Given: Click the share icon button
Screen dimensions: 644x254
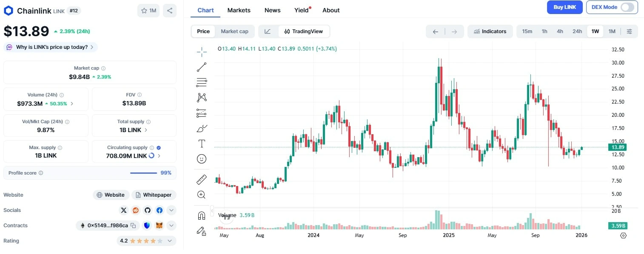Looking at the screenshot, I should 170,11.
